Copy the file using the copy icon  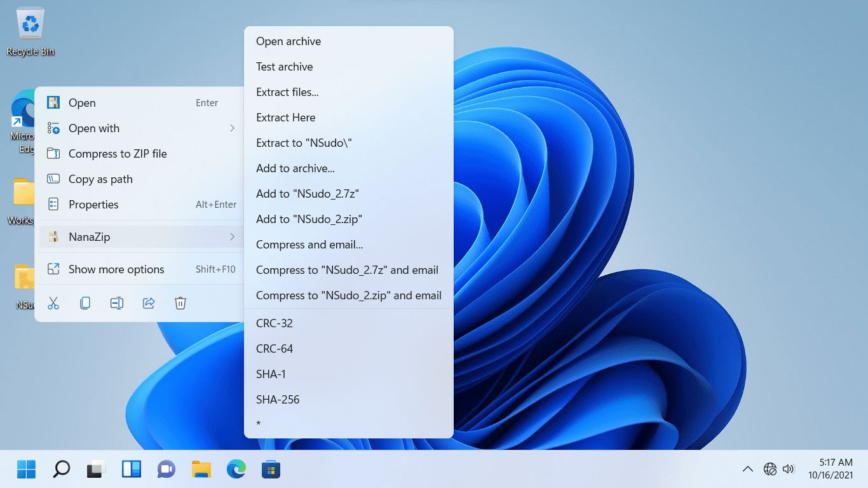tap(85, 303)
